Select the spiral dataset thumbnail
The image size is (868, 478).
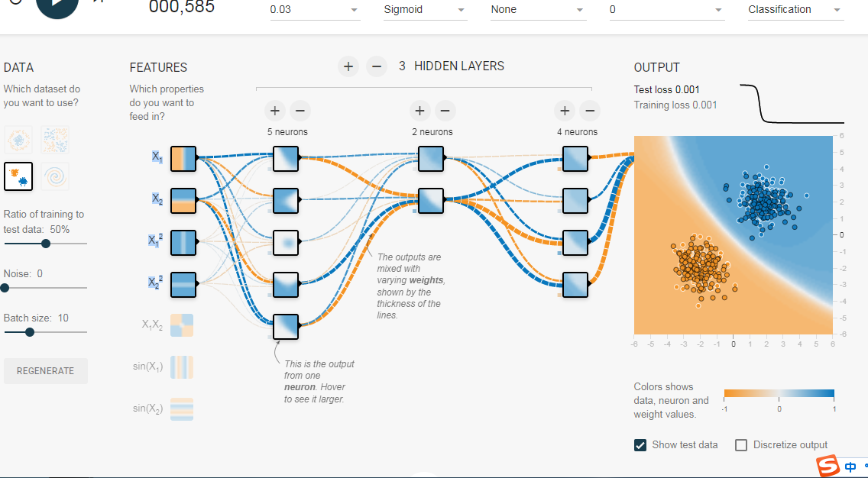click(55, 176)
